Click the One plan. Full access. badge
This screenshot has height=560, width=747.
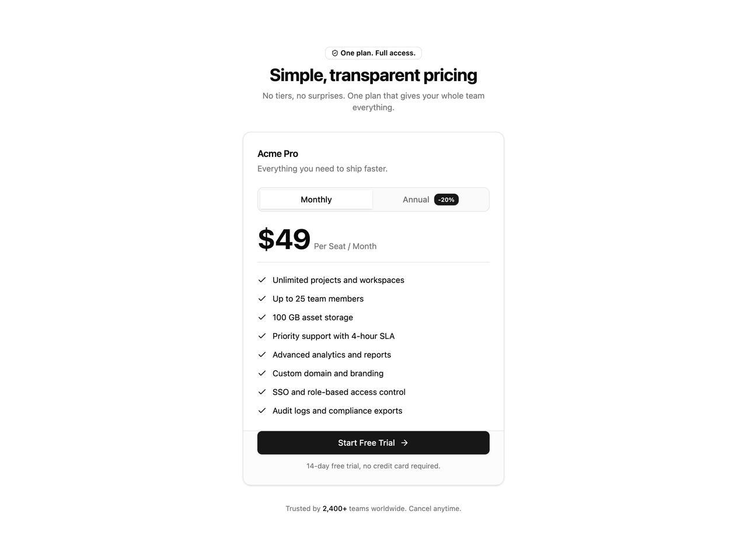point(373,53)
